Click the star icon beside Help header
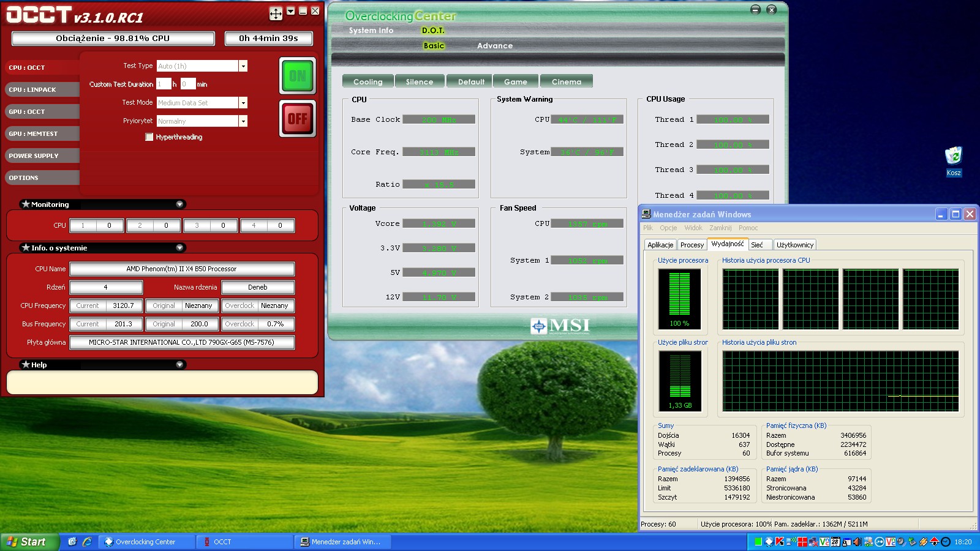This screenshot has height=551, width=980. click(26, 364)
